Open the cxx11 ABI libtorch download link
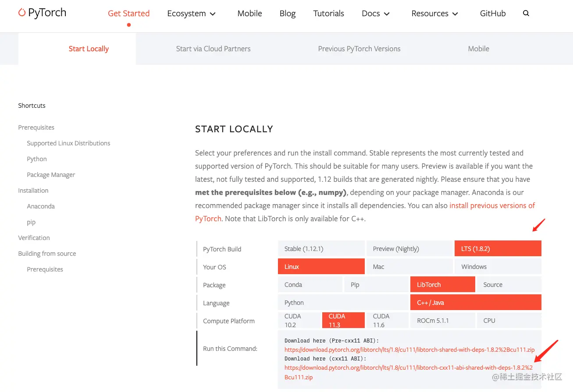 [409, 367]
